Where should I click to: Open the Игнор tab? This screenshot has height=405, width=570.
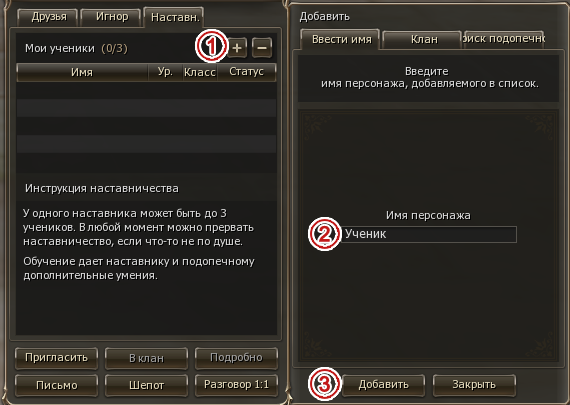[112, 17]
